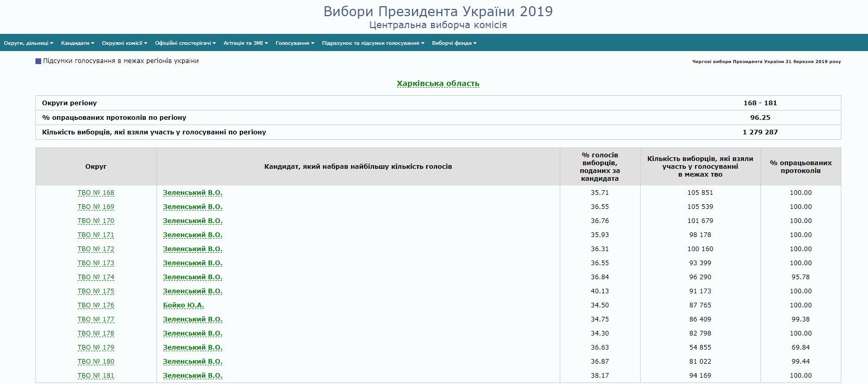Screen dimensions: 868x384
Task: Click the Округ column header
Action: [x=96, y=167]
